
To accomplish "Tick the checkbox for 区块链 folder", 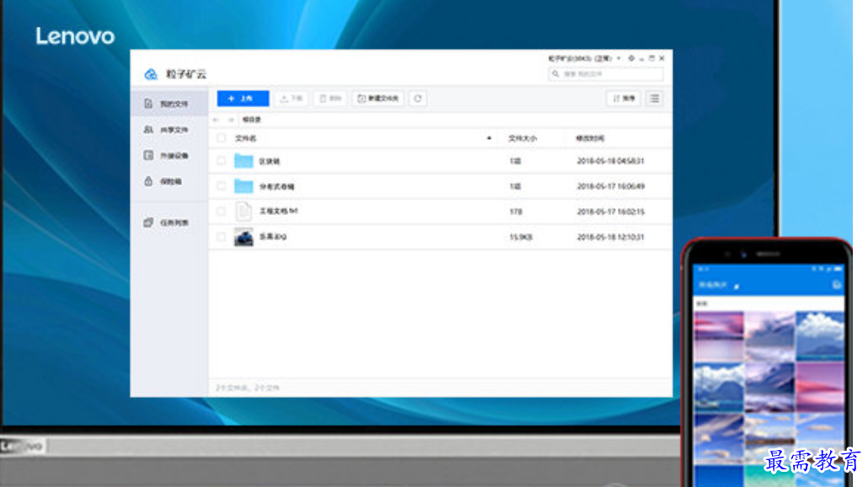I will (222, 161).
